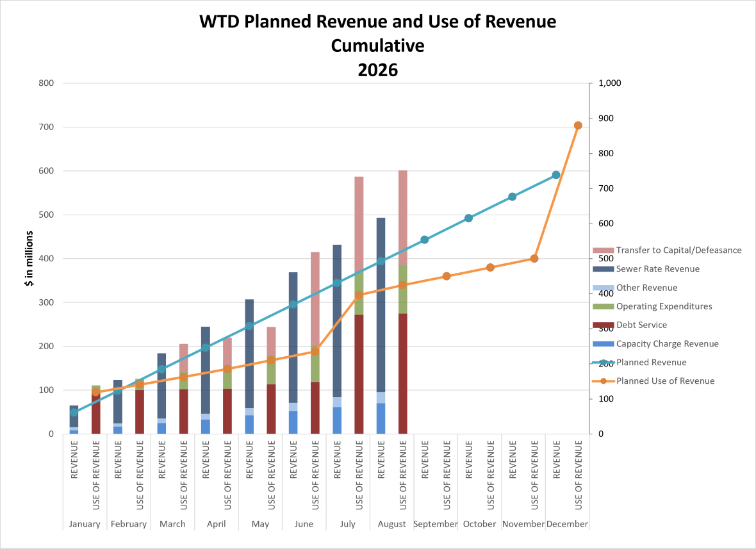This screenshot has width=756, height=549.
Task: Click the December Planned Use of Revenue marker
Action: click(x=578, y=126)
